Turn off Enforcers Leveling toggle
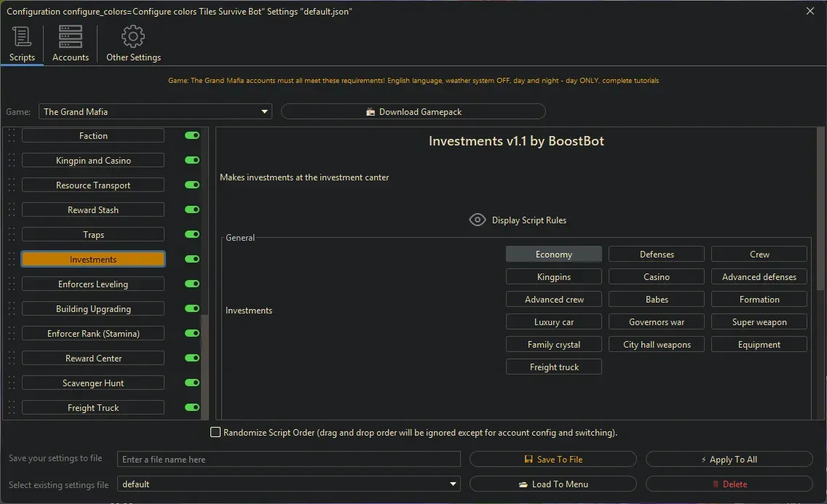Image resolution: width=827 pixels, height=504 pixels. [192, 284]
